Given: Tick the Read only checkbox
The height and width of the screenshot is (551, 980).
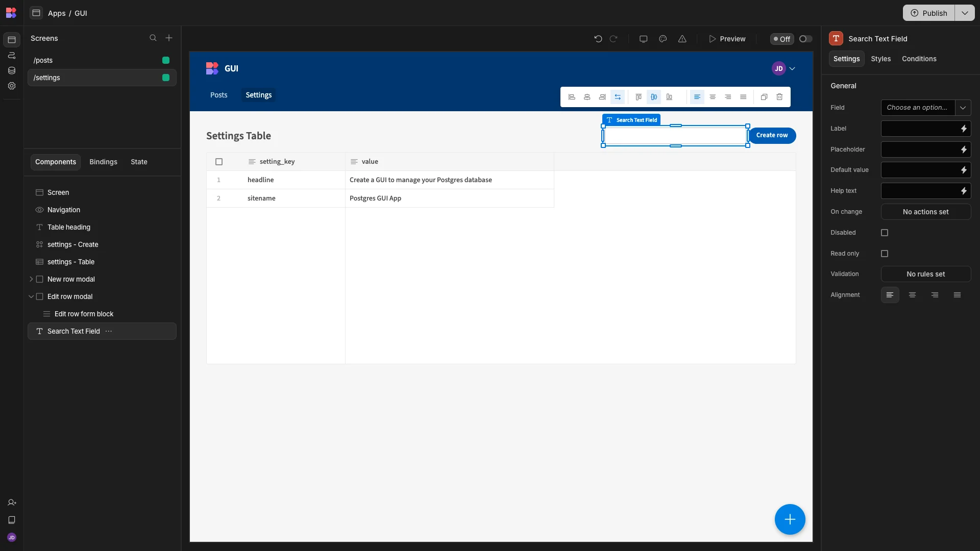Looking at the screenshot, I should [x=885, y=254].
